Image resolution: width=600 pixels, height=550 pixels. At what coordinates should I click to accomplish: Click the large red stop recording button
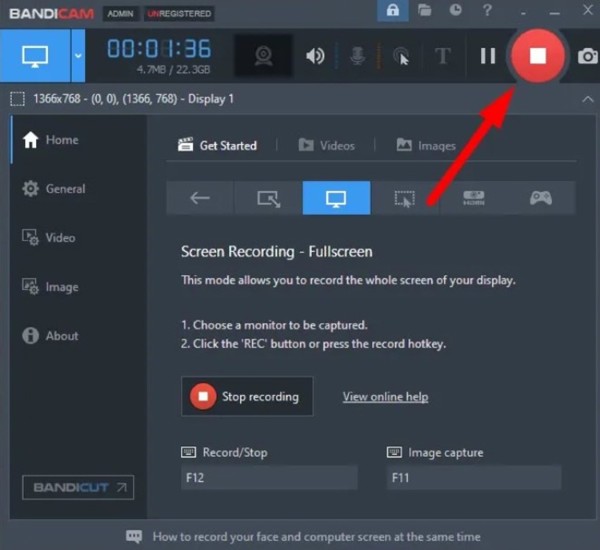(537, 56)
